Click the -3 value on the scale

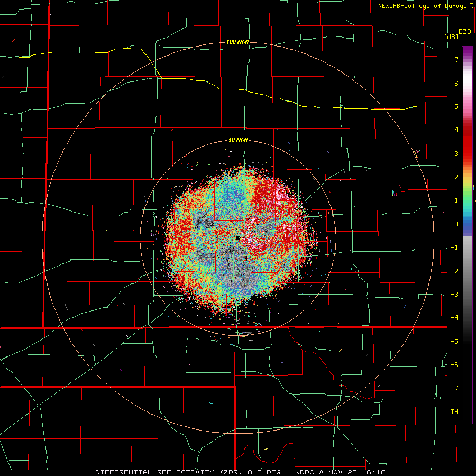coord(454,295)
